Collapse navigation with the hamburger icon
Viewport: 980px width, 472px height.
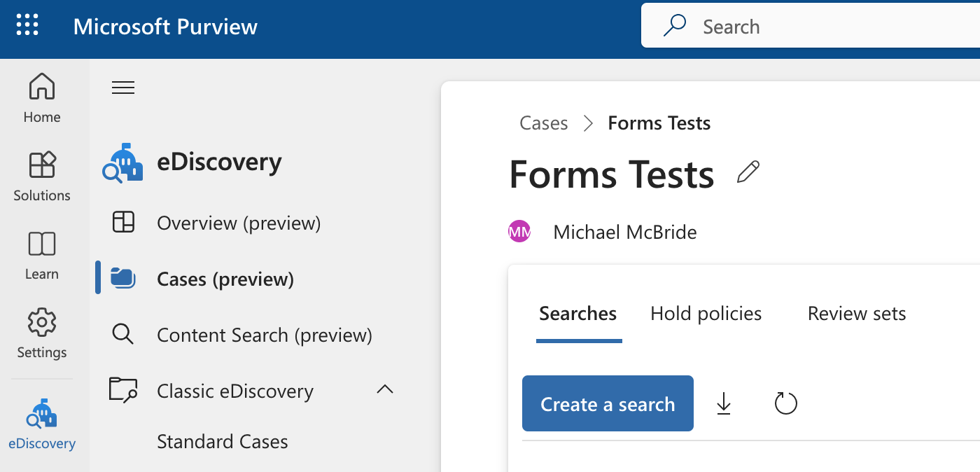123,88
